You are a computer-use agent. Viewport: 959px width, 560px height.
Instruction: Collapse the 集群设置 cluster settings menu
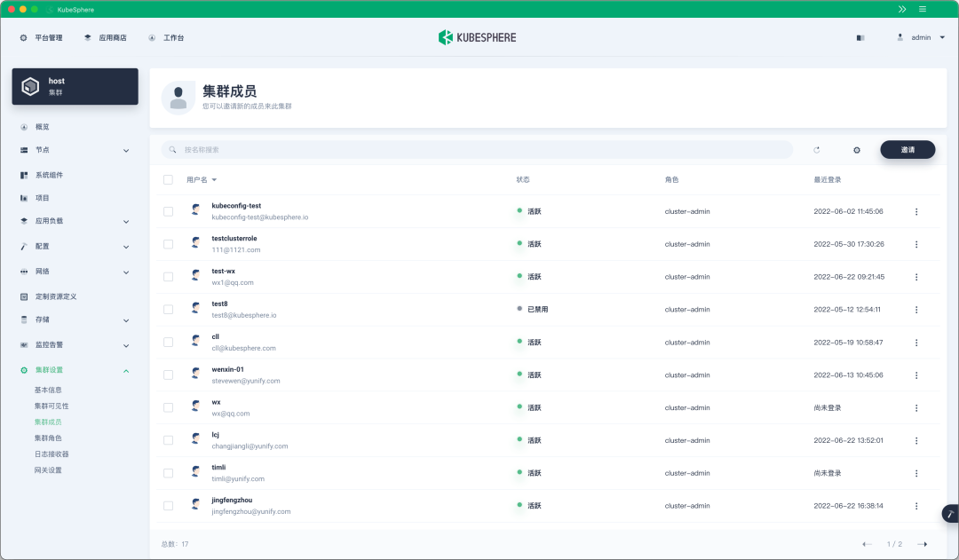75,370
